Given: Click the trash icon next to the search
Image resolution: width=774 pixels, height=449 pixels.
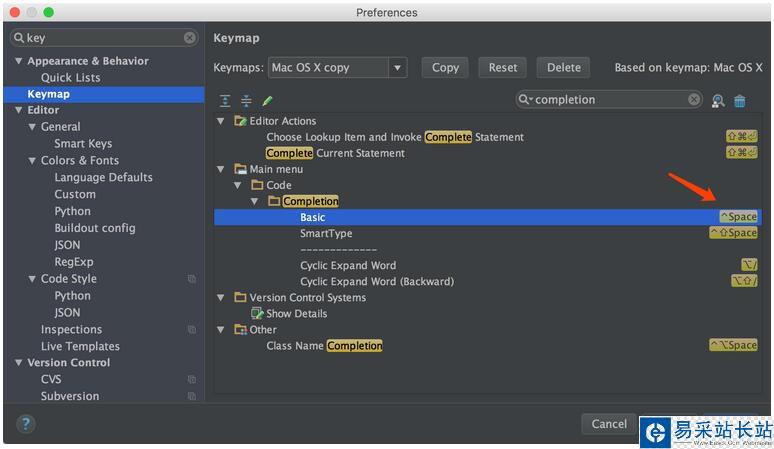Looking at the screenshot, I should [x=740, y=101].
